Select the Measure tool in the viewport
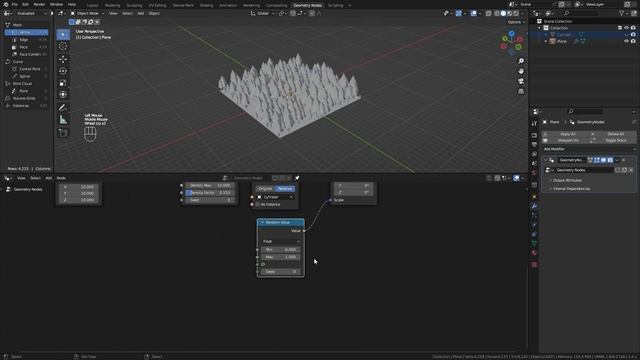The height and width of the screenshot is (360, 640). (63, 120)
